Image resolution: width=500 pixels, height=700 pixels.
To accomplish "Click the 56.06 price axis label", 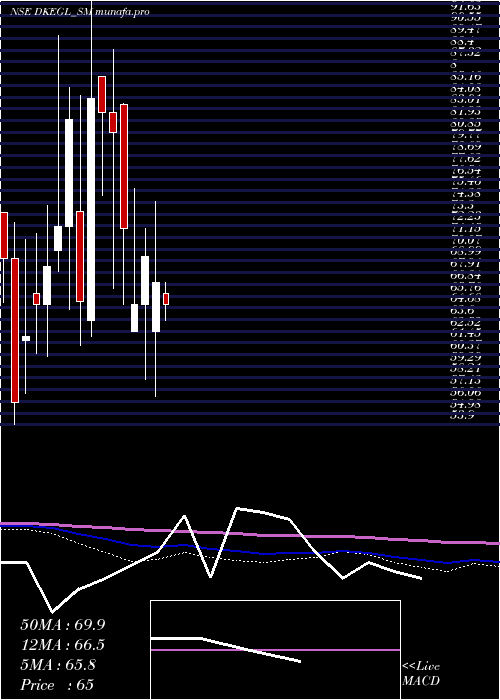I will pyautogui.click(x=466, y=393).
